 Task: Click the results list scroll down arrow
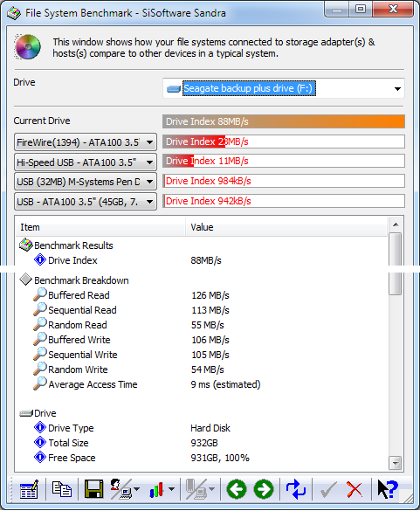point(396,463)
